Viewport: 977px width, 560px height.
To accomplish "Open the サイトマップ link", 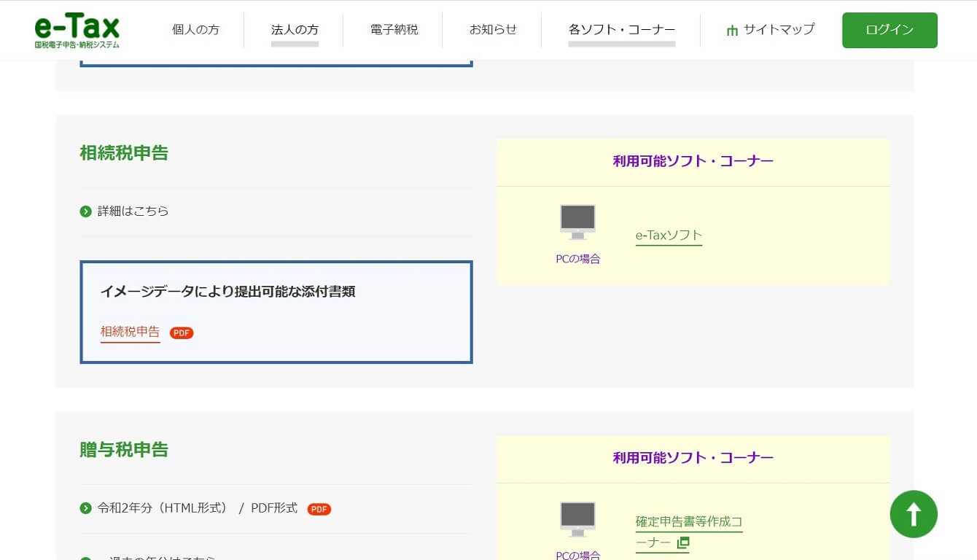I will click(x=779, y=30).
